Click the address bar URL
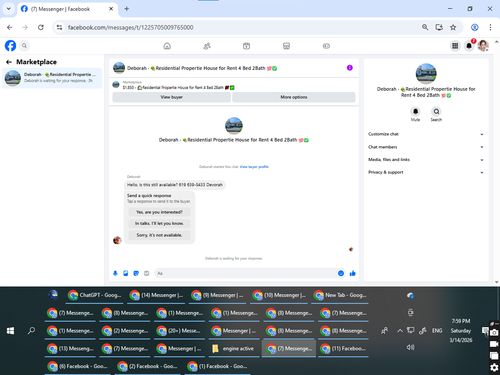500x375 pixels. (130, 27)
